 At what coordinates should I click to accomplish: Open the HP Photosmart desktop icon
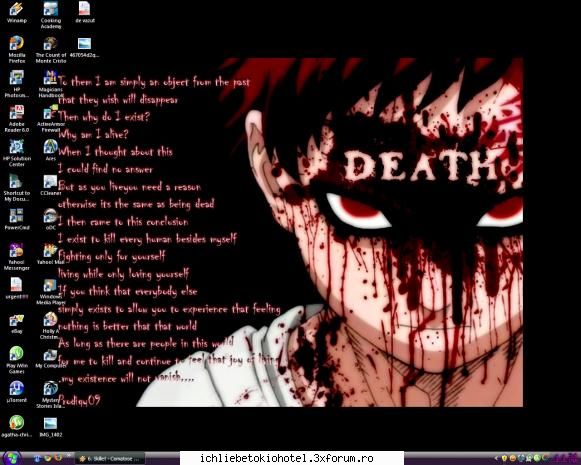17,84
